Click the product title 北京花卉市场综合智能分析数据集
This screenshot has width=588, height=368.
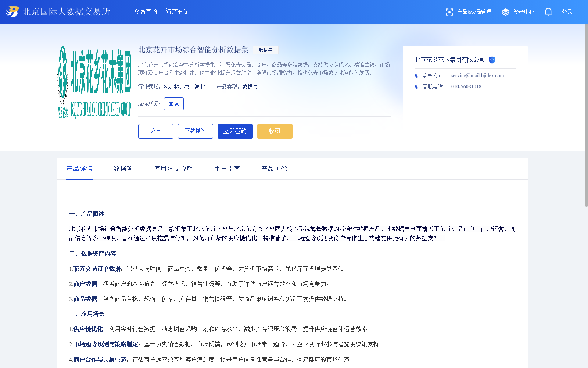click(193, 50)
